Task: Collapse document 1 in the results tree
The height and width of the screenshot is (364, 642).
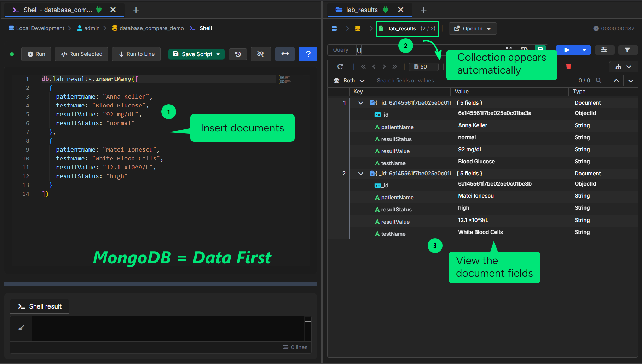Action: 361,103
